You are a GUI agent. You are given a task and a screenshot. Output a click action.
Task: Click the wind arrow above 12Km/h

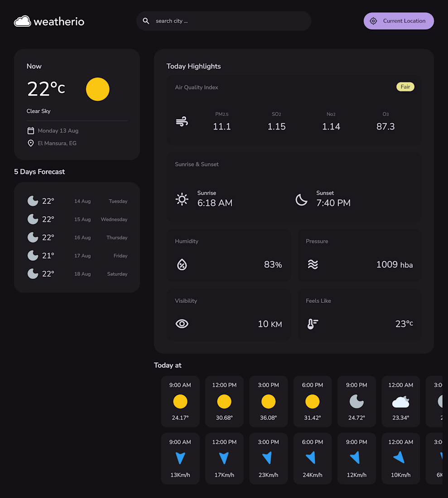tap(355, 457)
